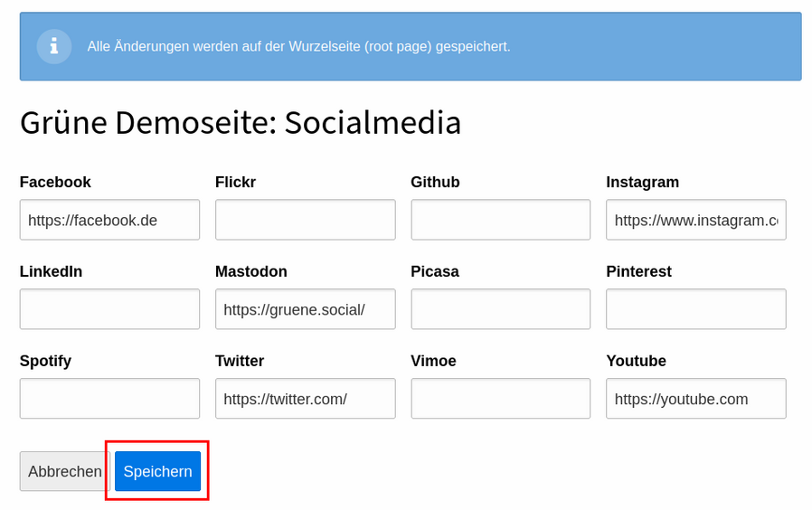Click into the Picasa input field
812x510 pixels.
point(501,309)
